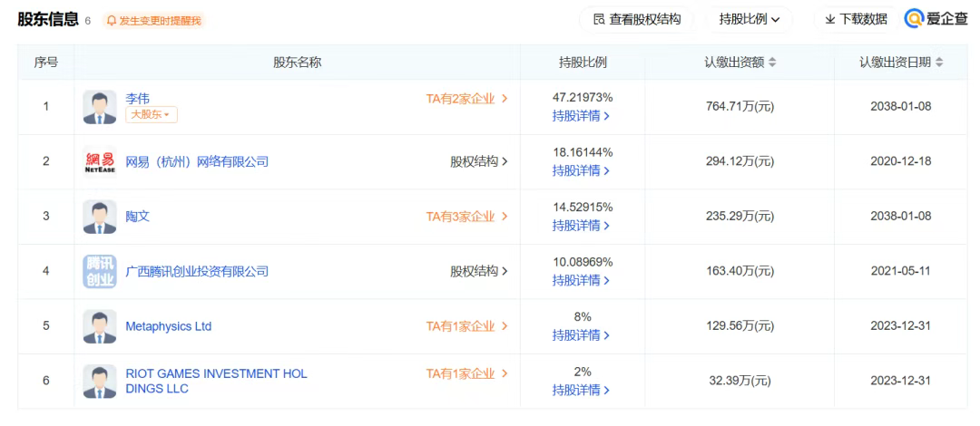
Task: Click 股东信息 section heading
Action: (x=48, y=19)
